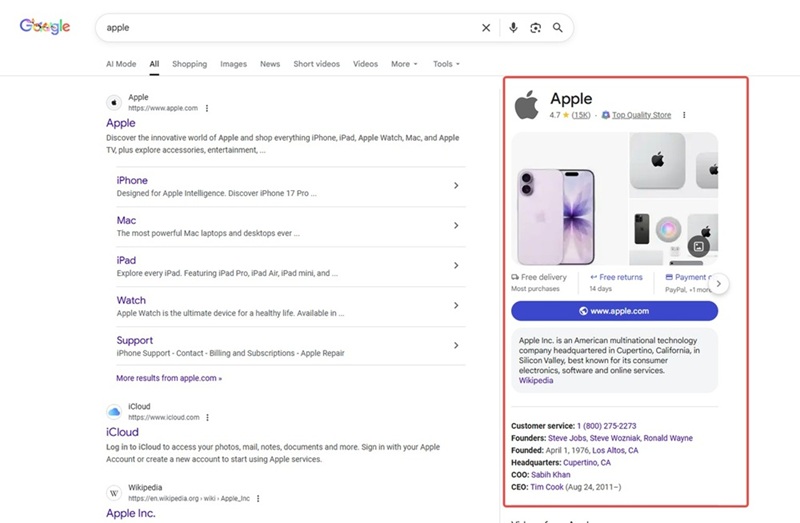Switch to Shopping tab
Image resolution: width=800 pixels, height=523 pixels.
(x=189, y=64)
